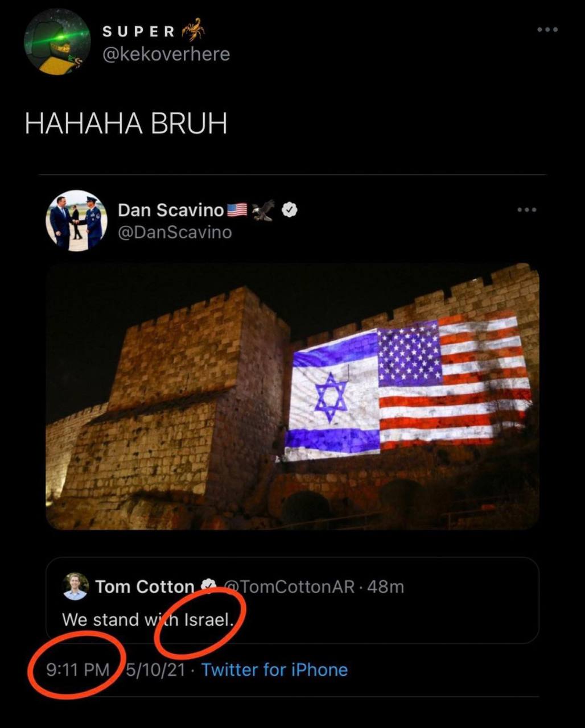
Task: Click the SUPER display name
Action: pos(139,32)
